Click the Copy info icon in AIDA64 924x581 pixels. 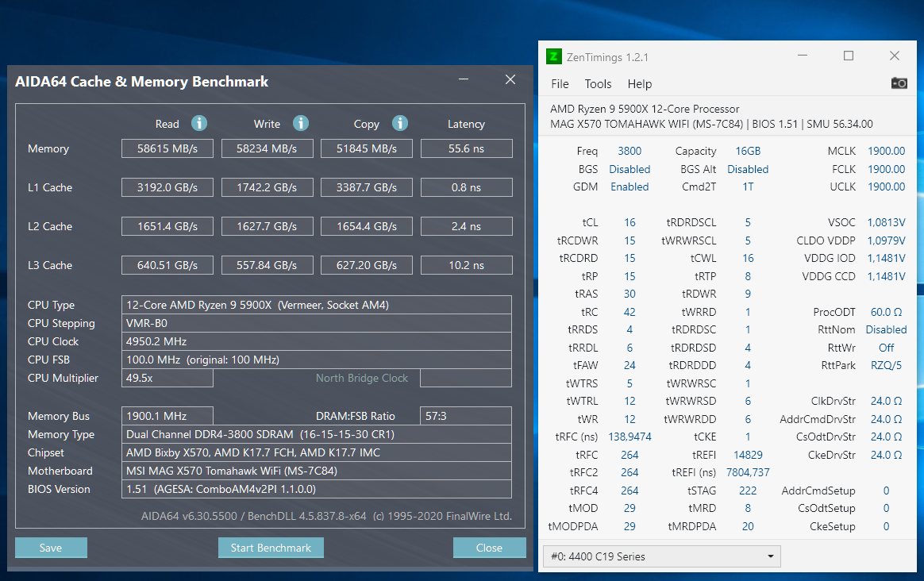[x=399, y=123]
